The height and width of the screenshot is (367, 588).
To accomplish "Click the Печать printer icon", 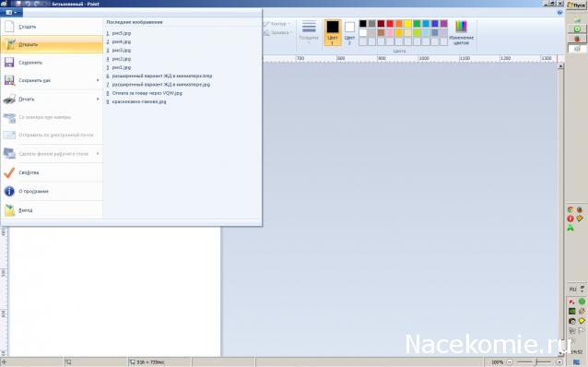I will (9, 99).
